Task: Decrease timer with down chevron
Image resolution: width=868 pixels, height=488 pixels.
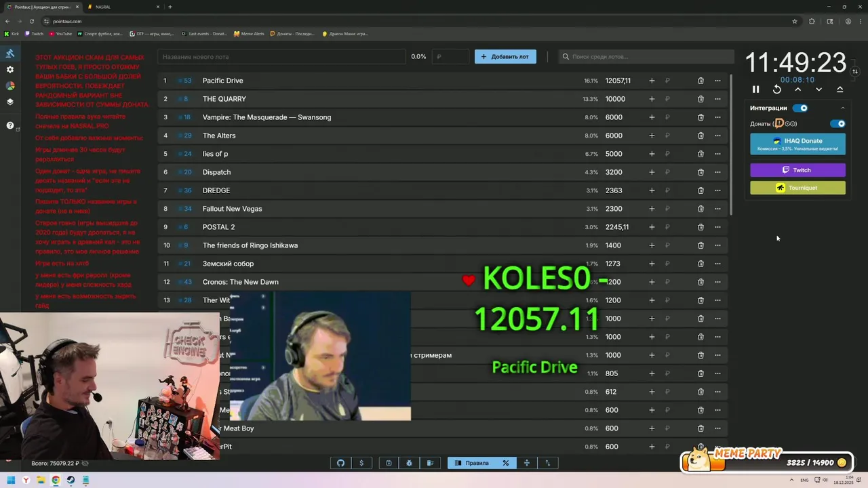Action: tap(819, 89)
